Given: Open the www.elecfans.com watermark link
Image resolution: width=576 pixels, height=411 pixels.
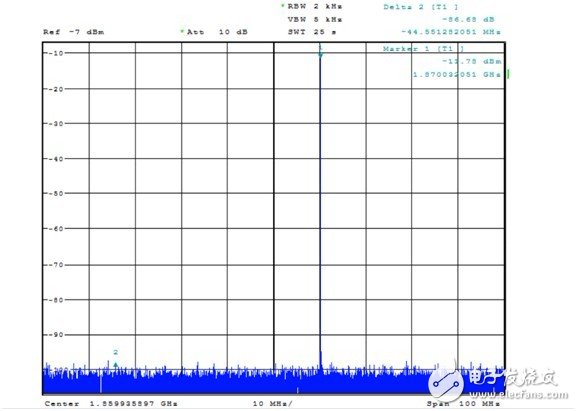Looking at the screenshot, I should click(x=519, y=395).
